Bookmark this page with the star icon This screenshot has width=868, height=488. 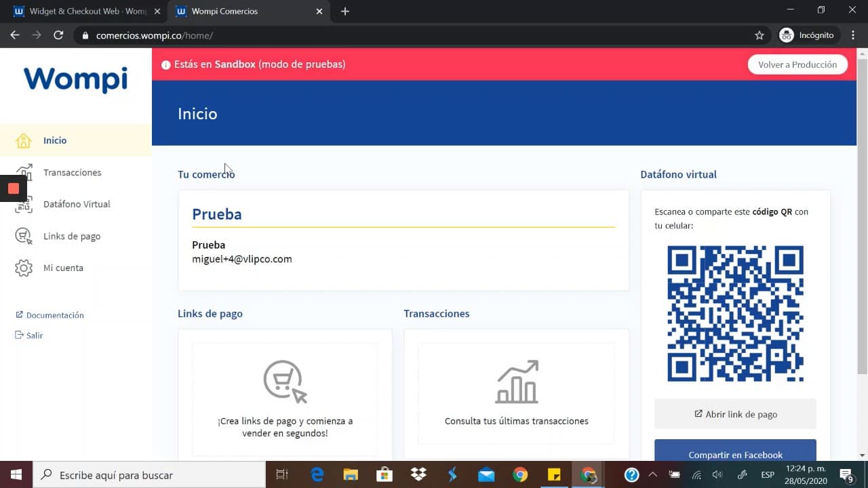coord(759,35)
